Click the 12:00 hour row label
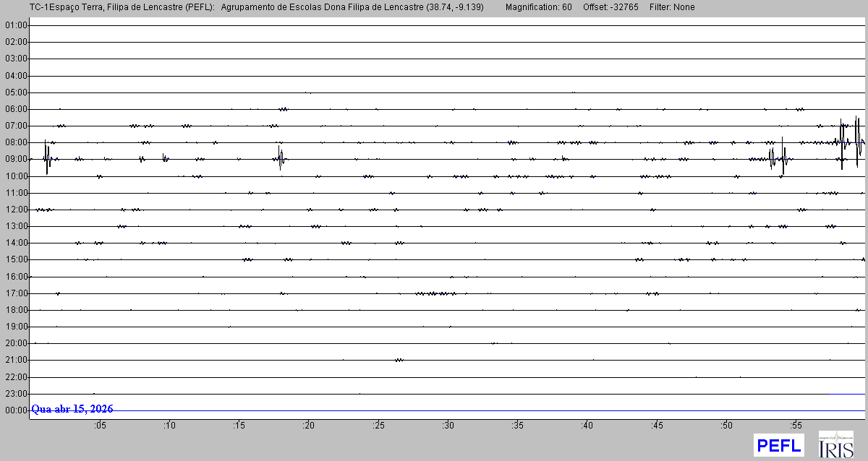The width and height of the screenshot is (868, 461). (x=15, y=210)
